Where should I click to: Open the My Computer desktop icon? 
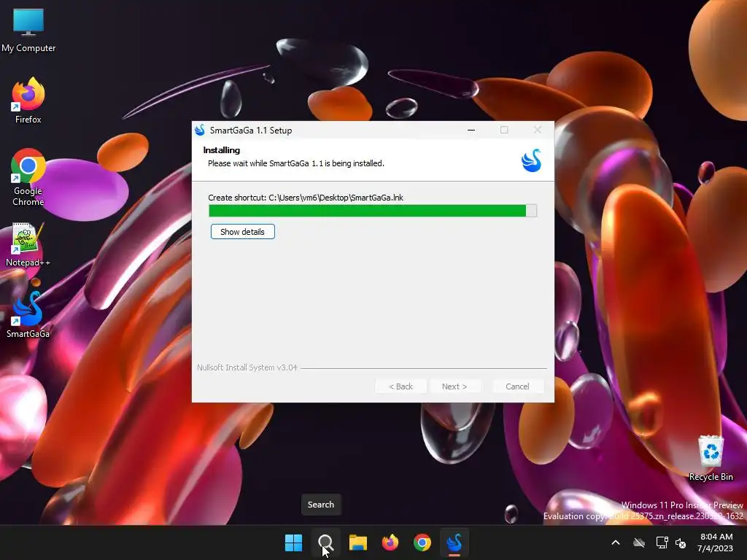click(x=28, y=31)
